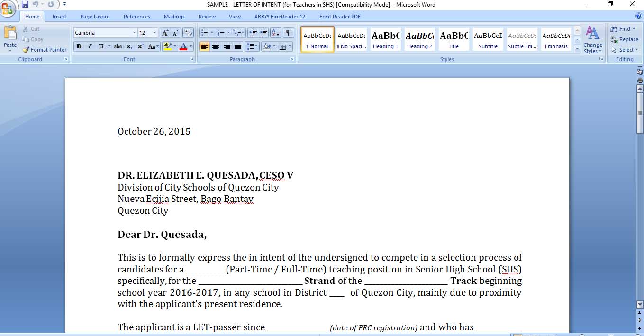Open Clipboard pane launcher
Viewport: 644px width, 336px height.
click(x=66, y=59)
